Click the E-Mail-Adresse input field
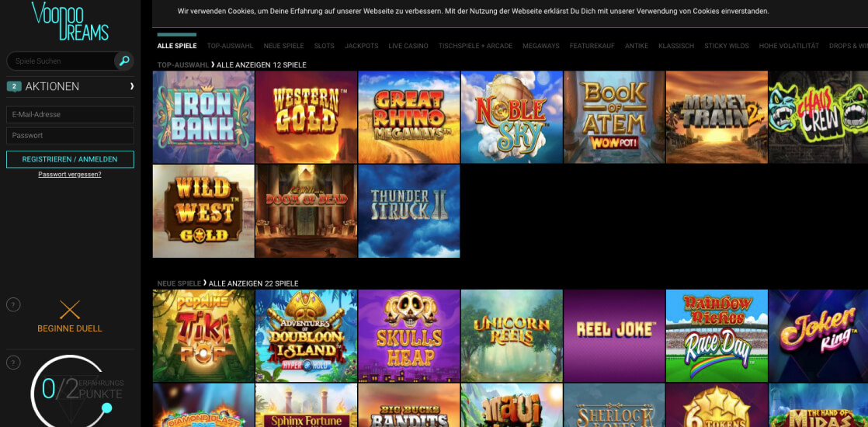Viewport: 868px width, 427px height. click(x=70, y=115)
